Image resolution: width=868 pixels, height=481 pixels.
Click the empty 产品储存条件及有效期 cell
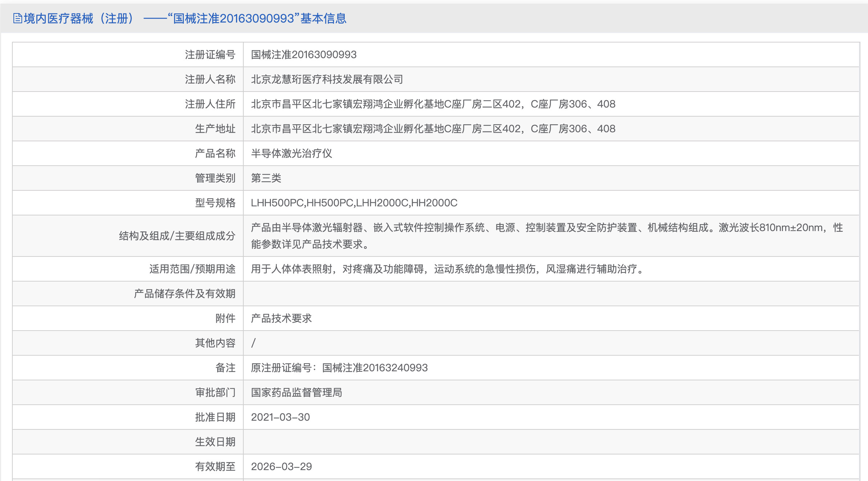[x=551, y=294]
